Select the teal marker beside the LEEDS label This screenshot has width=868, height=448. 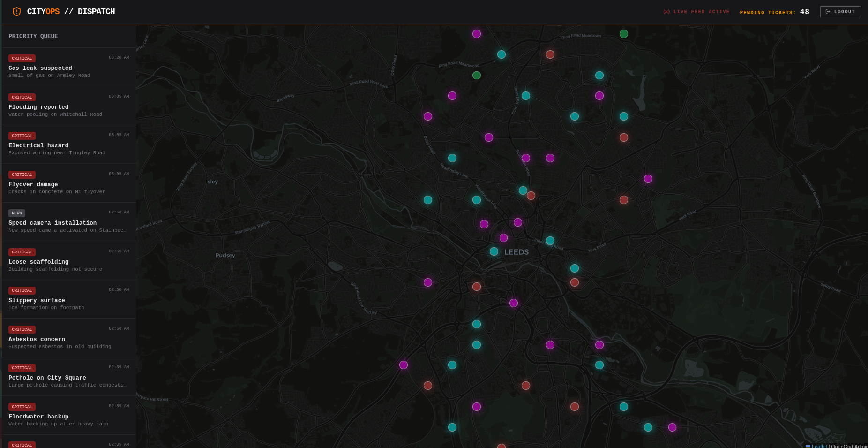(x=494, y=251)
